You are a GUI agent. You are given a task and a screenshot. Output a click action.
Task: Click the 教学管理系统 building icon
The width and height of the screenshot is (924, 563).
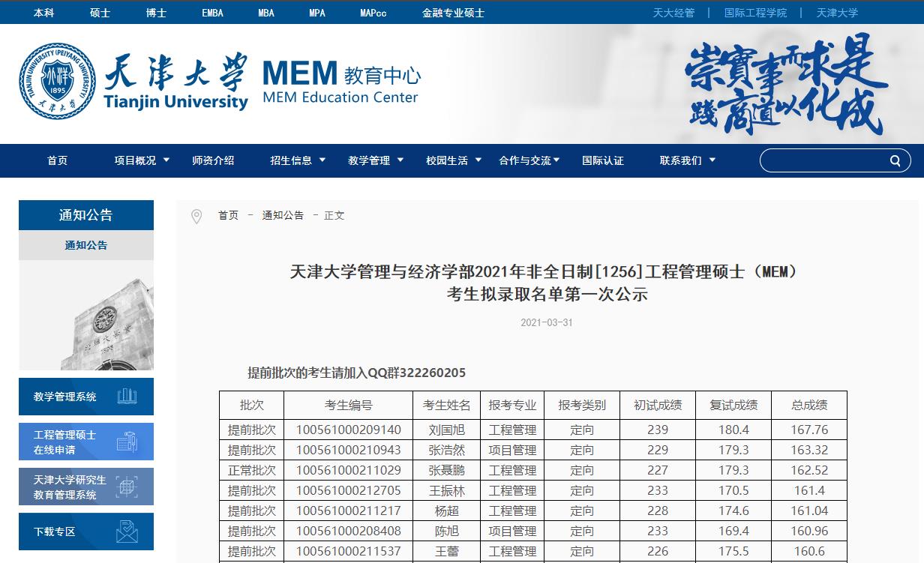point(127,396)
